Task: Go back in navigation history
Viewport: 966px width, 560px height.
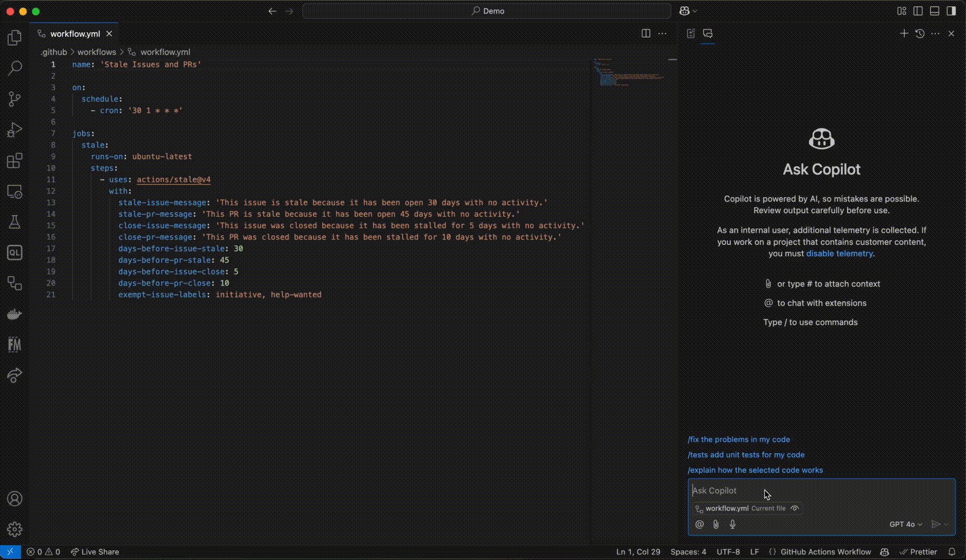Action: pyautogui.click(x=272, y=11)
